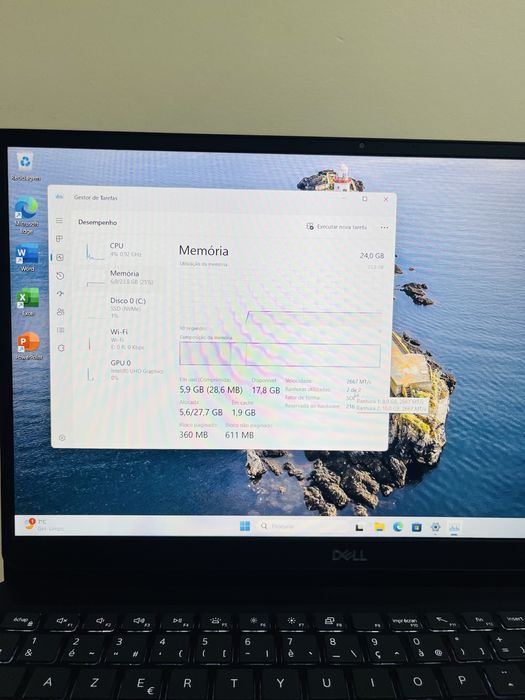This screenshot has height=700, width=525.
Task: Click the memory composition bar
Action: point(280,355)
